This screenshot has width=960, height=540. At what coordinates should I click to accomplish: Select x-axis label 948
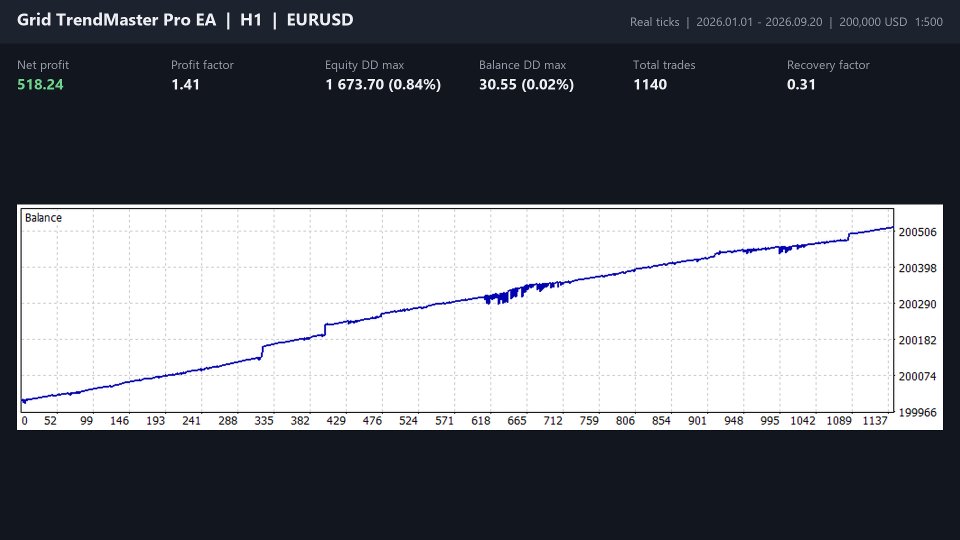[x=733, y=421]
